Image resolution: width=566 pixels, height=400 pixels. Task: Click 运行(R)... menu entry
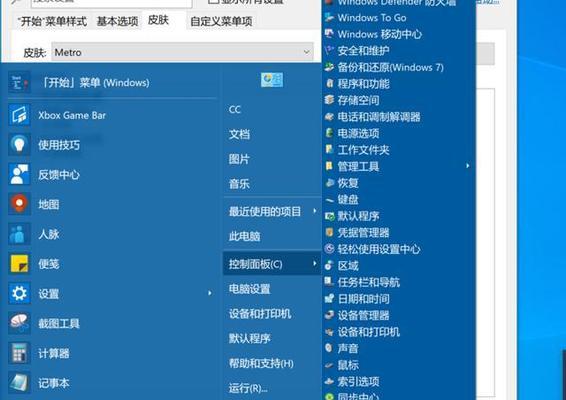pos(248,388)
